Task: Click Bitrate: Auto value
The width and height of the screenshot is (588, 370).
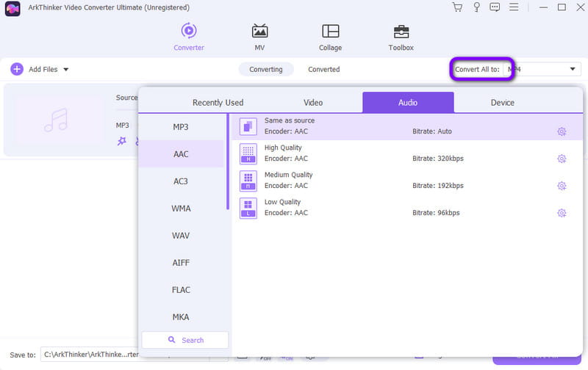Action: point(432,131)
